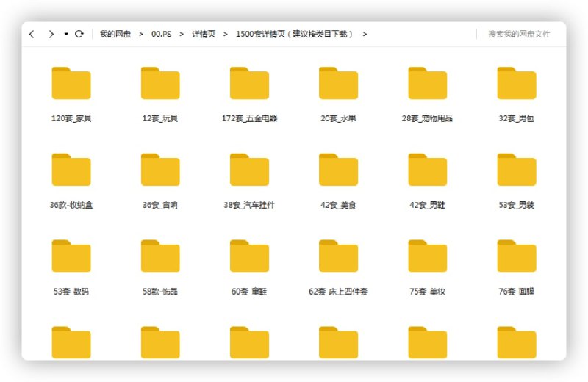The image size is (588, 382).
Task: Click the 75套_美妆 folder name
Action: pyautogui.click(x=428, y=292)
